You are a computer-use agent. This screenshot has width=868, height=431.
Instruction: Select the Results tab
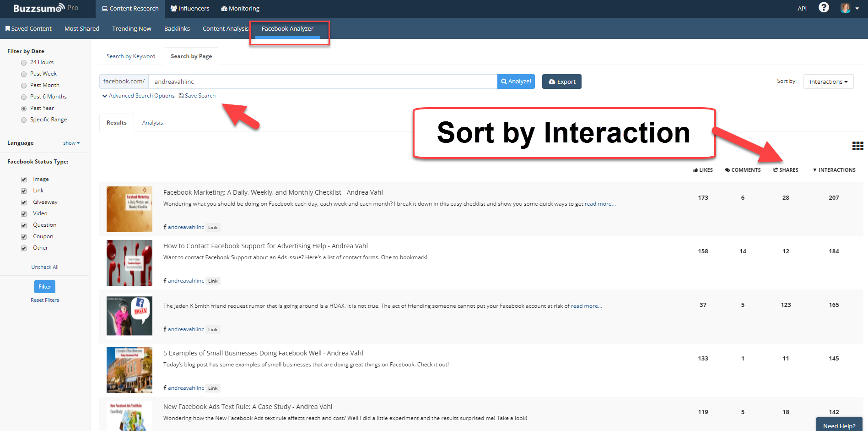pos(117,123)
